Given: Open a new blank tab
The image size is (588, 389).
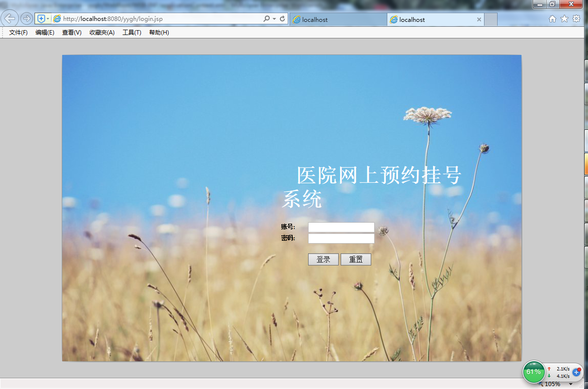Looking at the screenshot, I should [x=491, y=19].
